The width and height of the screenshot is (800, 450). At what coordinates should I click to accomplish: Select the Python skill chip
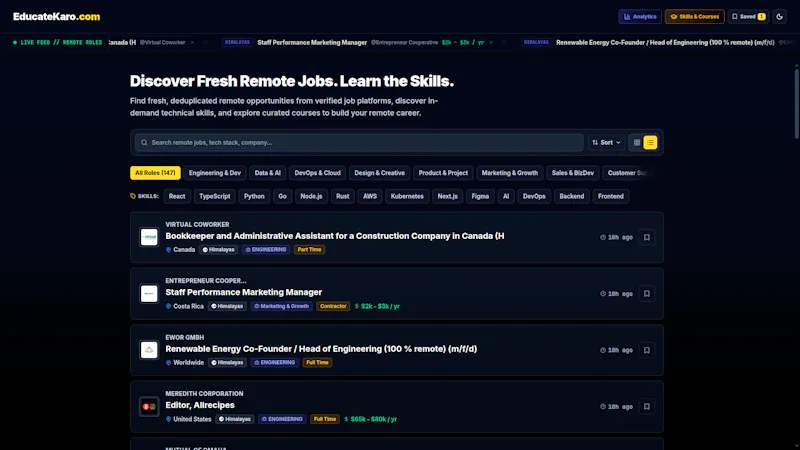tap(254, 196)
